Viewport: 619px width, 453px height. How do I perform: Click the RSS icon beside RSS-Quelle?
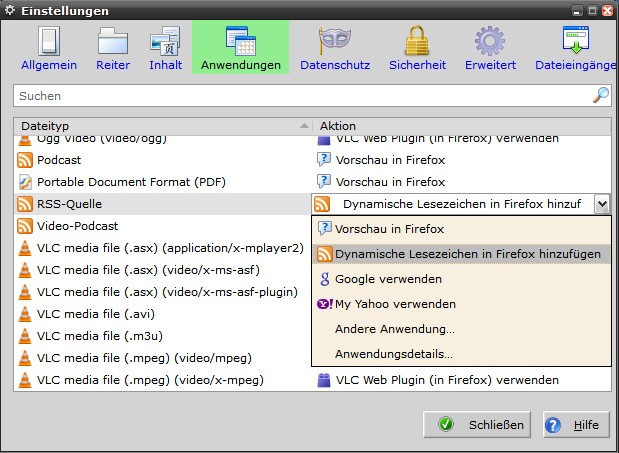(x=25, y=204)
